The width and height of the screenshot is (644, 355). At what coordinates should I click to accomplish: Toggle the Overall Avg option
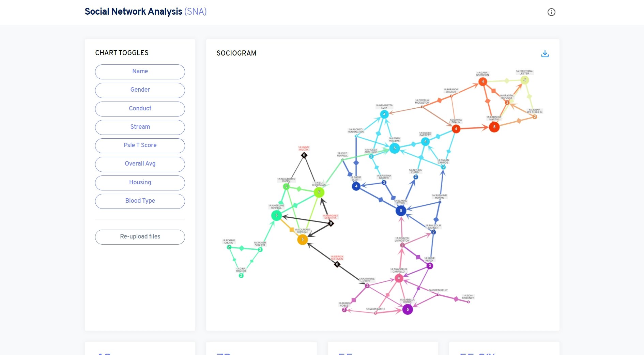140,164
